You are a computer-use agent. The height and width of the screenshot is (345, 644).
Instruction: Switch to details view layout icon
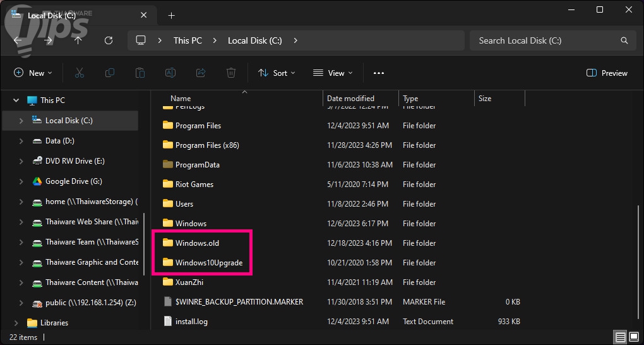pos(620,337)
